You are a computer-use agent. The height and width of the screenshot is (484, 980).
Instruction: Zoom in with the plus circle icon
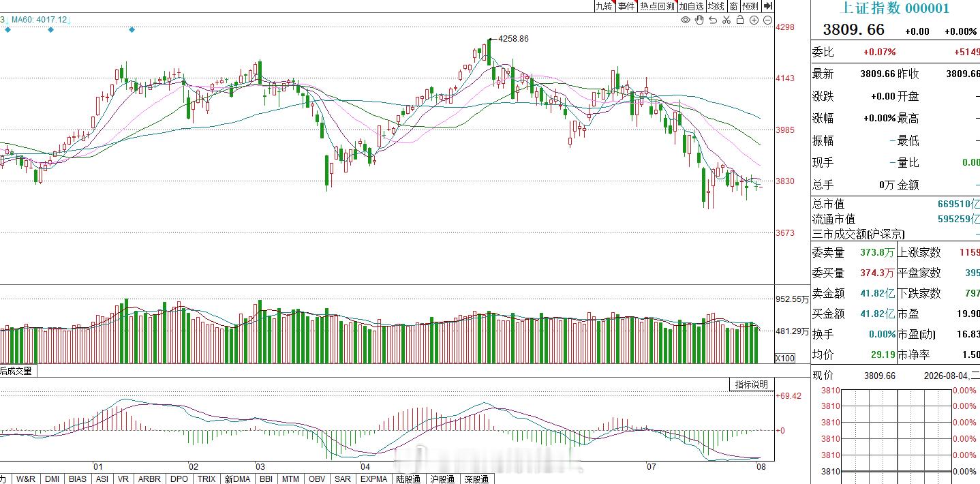pyautogui.click(x=754, y=20)
